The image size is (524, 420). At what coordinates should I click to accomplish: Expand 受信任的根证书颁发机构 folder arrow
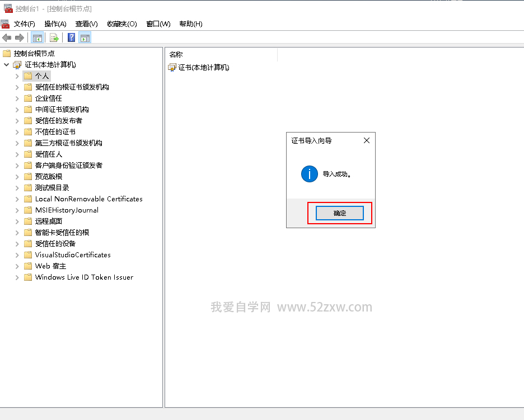click(x=17, y=87)
